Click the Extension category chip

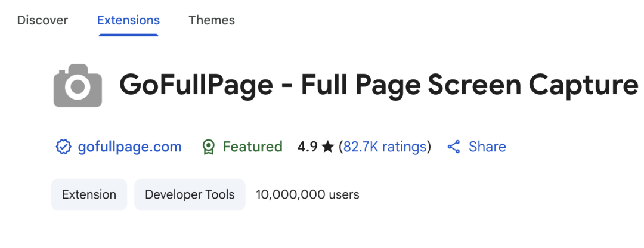[x=89, y=194]
